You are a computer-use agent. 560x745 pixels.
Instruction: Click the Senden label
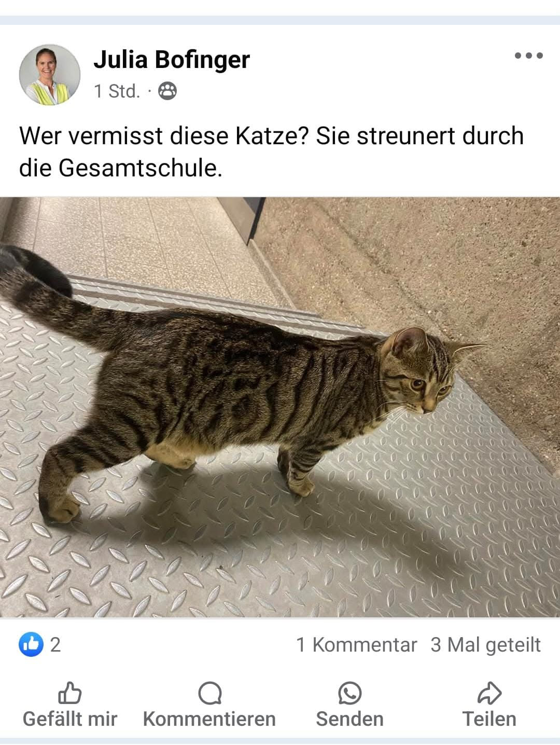(349, 719)
